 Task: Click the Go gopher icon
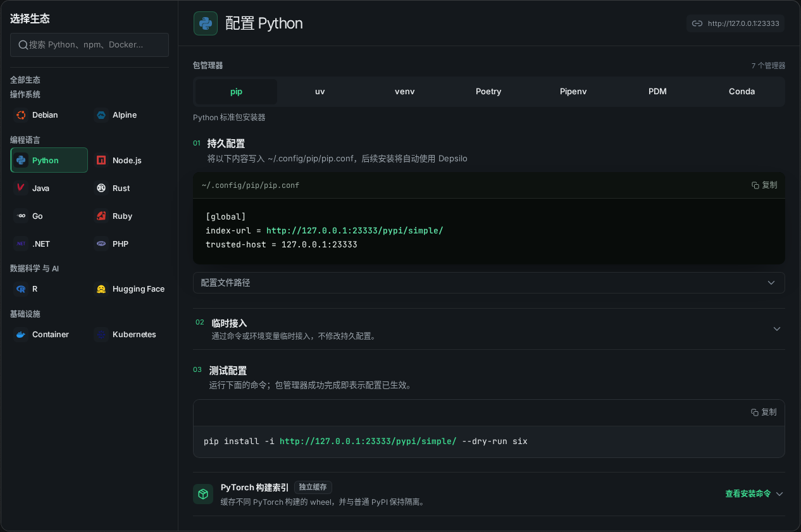[21, 216]
